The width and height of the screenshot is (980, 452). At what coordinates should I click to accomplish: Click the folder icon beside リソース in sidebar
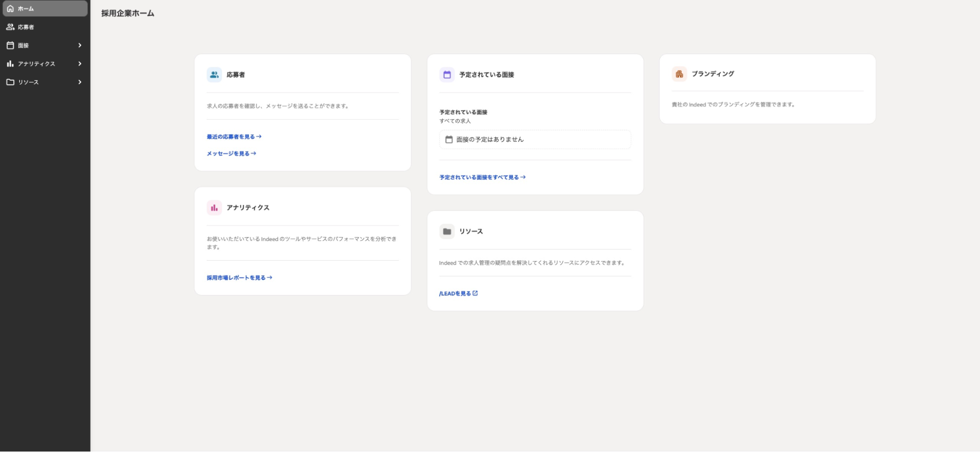pyautogui.click(x=10, y=82)
